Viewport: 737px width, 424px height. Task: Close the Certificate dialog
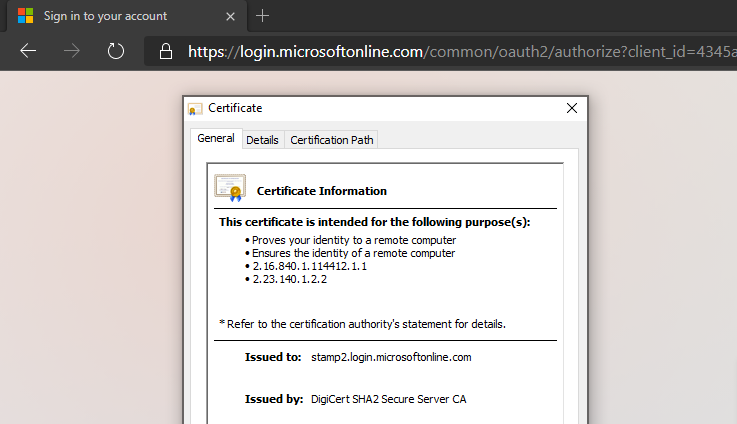[572, 108]
